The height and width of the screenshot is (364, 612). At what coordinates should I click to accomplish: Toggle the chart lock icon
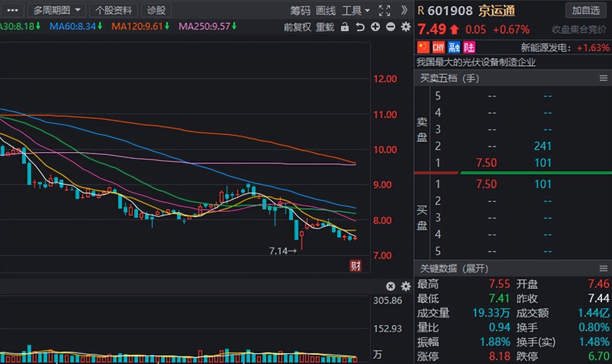(345, 27)
